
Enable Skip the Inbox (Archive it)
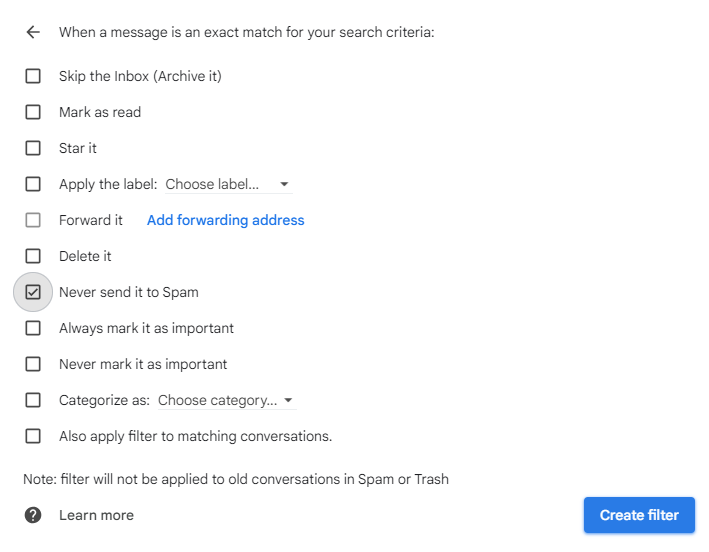[x=33, y=76]
